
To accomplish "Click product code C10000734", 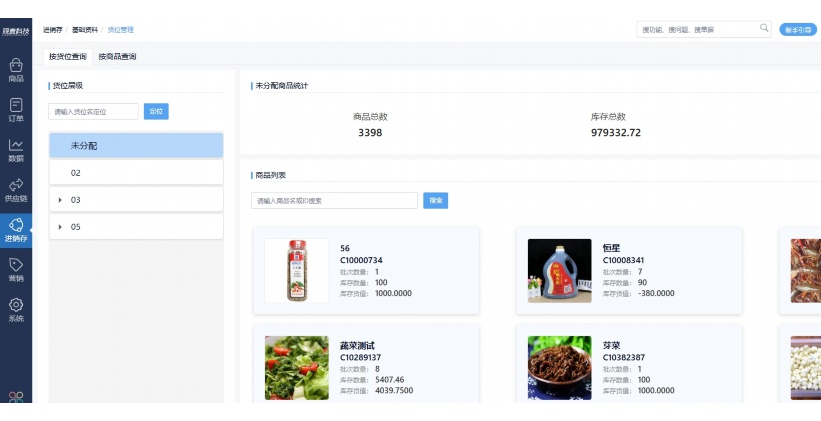I will [x=361, y=260].
